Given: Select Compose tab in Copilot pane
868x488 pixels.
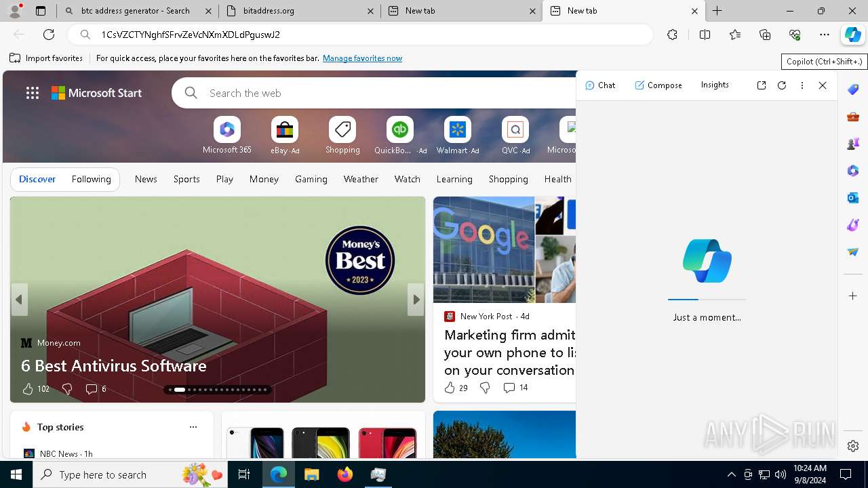Looking at the screenshot, I should tap(658, 85).
